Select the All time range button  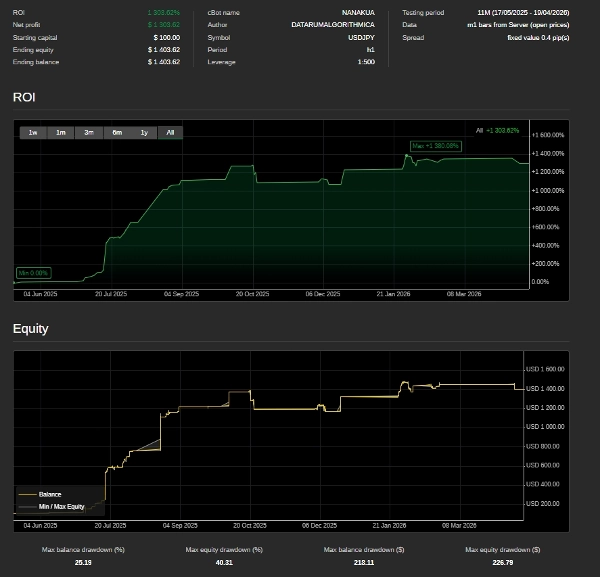pyautogui.click(x=170, y=132)
